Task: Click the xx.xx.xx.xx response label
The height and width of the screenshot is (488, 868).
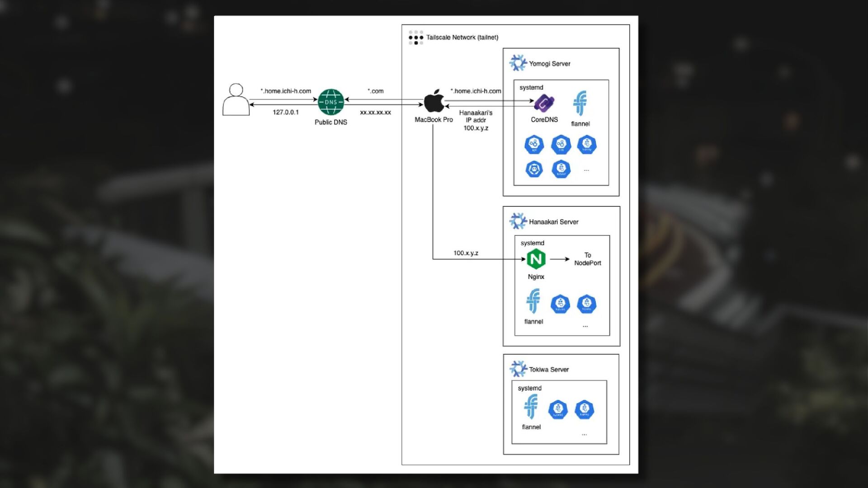Action: tap(375, 113)
